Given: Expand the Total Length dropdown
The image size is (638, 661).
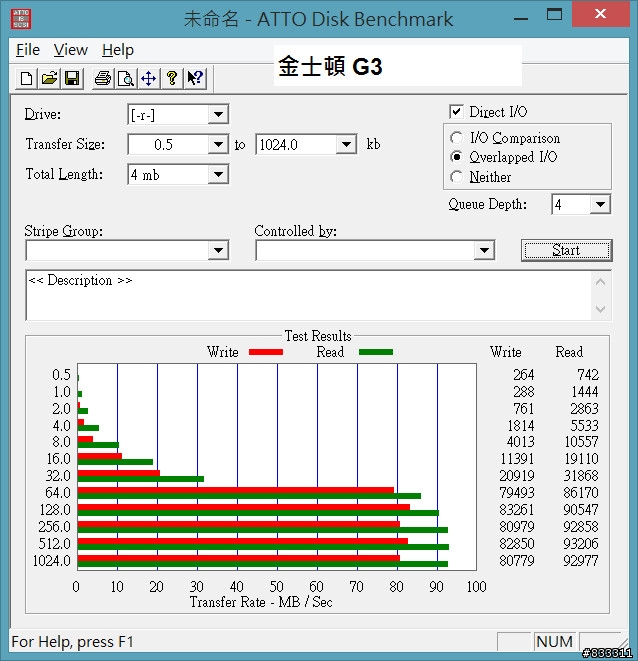Looking at the screenshot, I should pyautogui.click(x=218, y=175).
